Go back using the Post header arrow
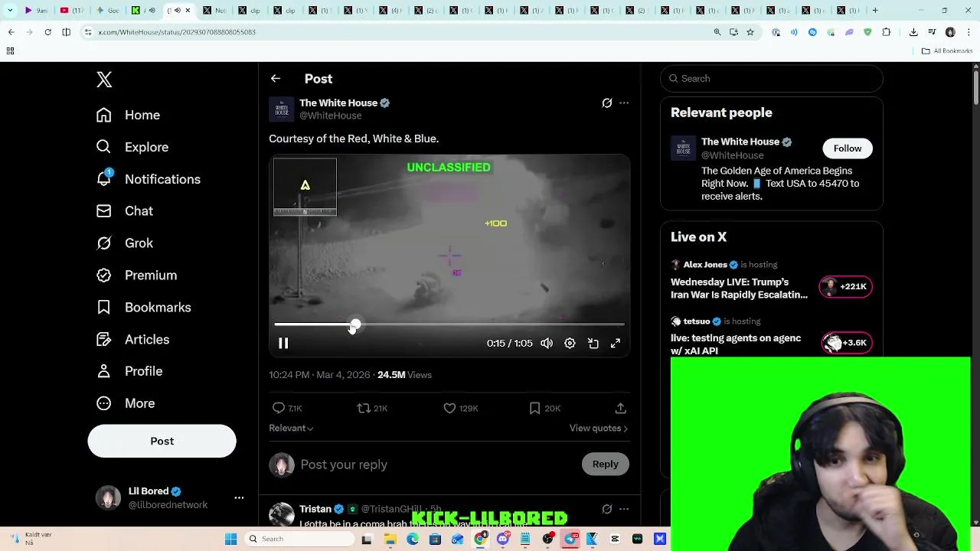This screenshot has width=980, height=551. (x=276, y=79)
